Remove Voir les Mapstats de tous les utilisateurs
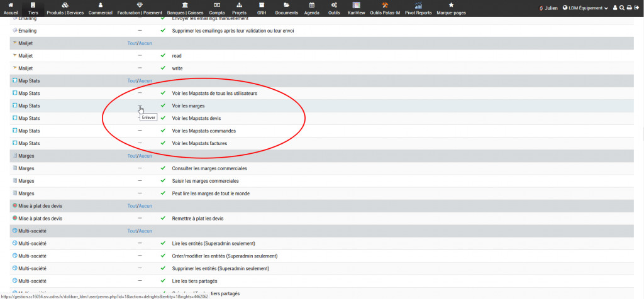The image size is (644, 299). tap(140, 93)
